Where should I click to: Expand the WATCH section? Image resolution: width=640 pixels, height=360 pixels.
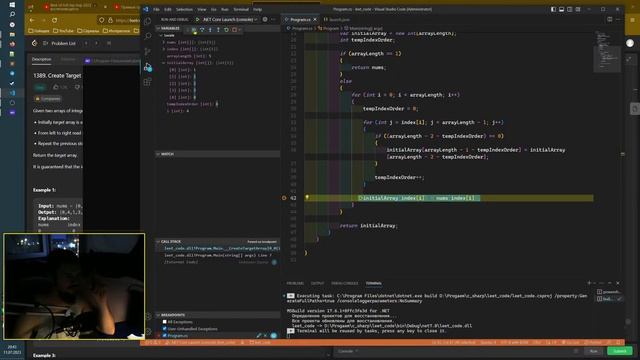(x=218, y=154)
